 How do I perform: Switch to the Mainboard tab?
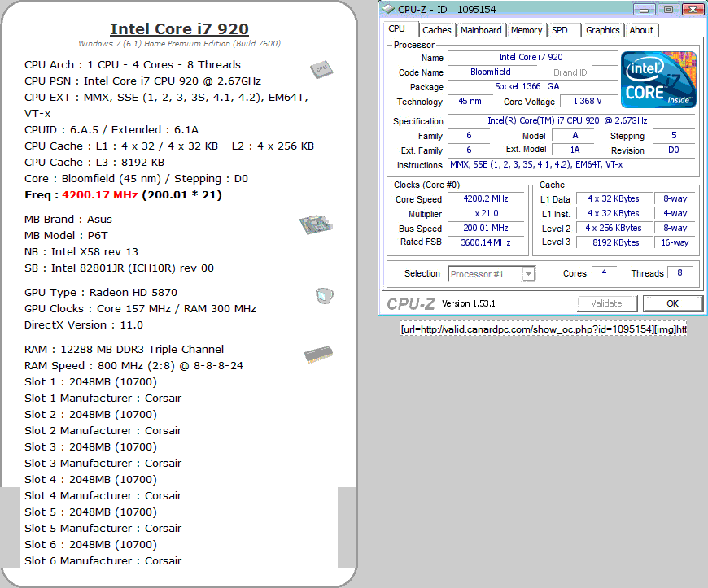click(x=481, y=30)
